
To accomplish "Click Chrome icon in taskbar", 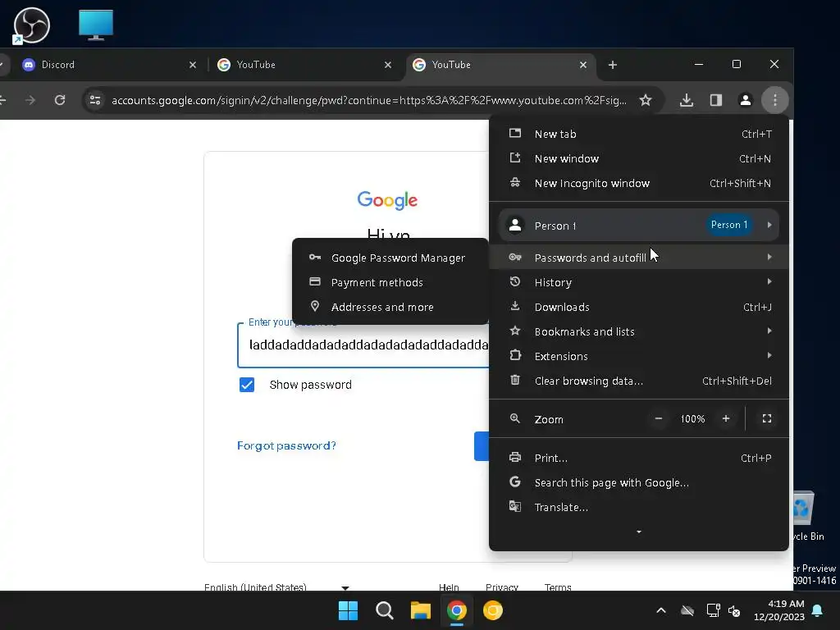I will tap(456, 610).
